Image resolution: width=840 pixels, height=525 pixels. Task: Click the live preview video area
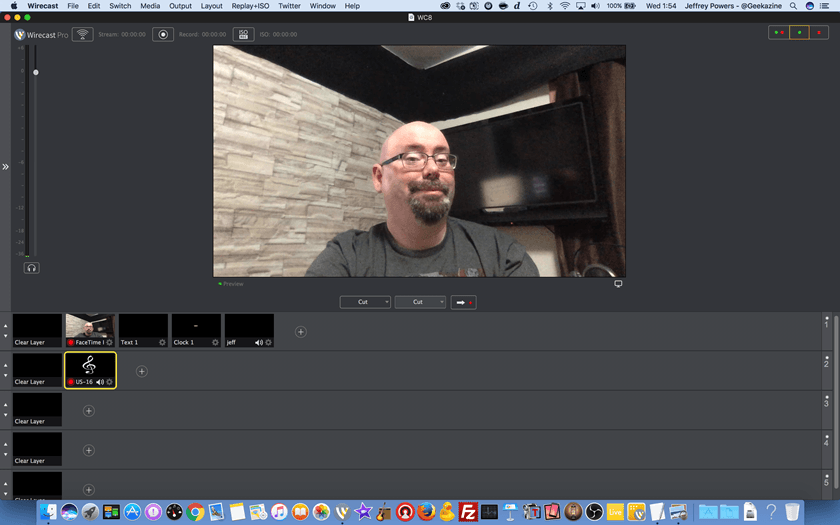(419, 161)
